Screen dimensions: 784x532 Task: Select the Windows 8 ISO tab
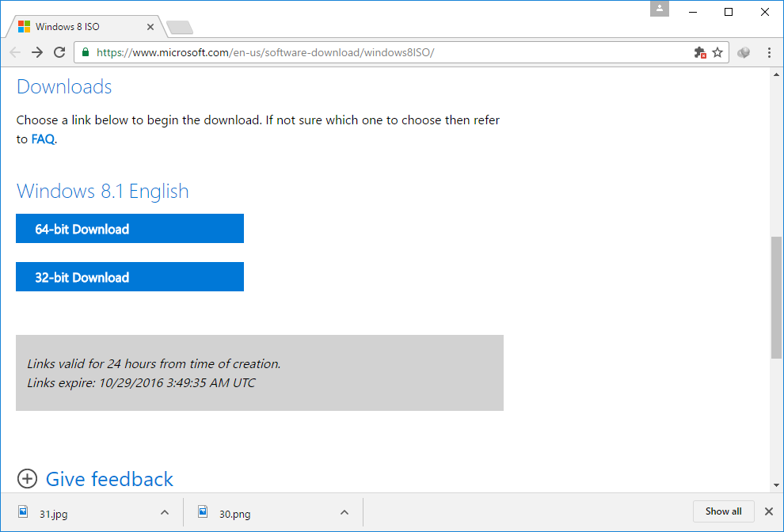point(85,27)
